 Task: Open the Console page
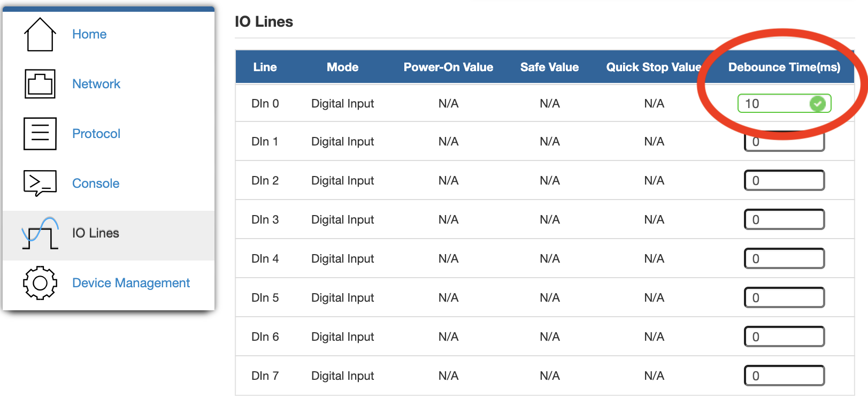[x=96, y=183]
